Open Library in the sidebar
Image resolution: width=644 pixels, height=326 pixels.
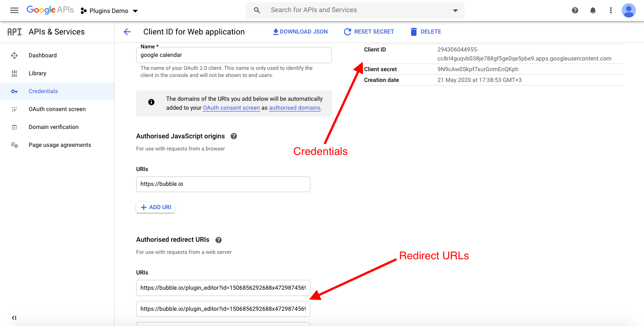click(x=57, y=73)
